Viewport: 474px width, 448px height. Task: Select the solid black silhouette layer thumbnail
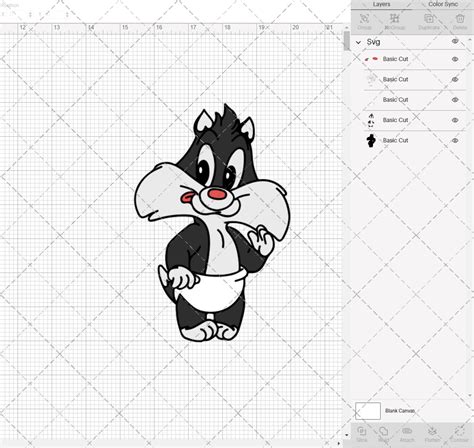pyautogui.click(x=371, y=141)
